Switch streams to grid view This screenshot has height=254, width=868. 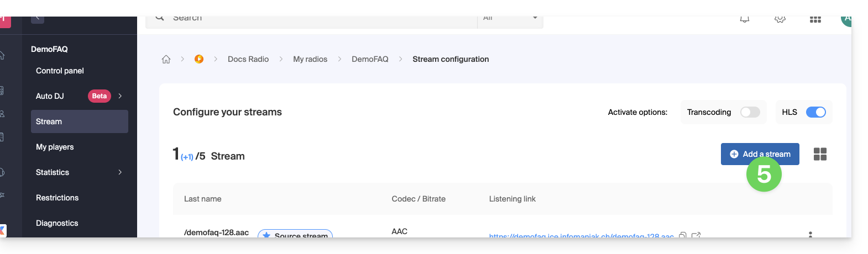coord(820,154)
